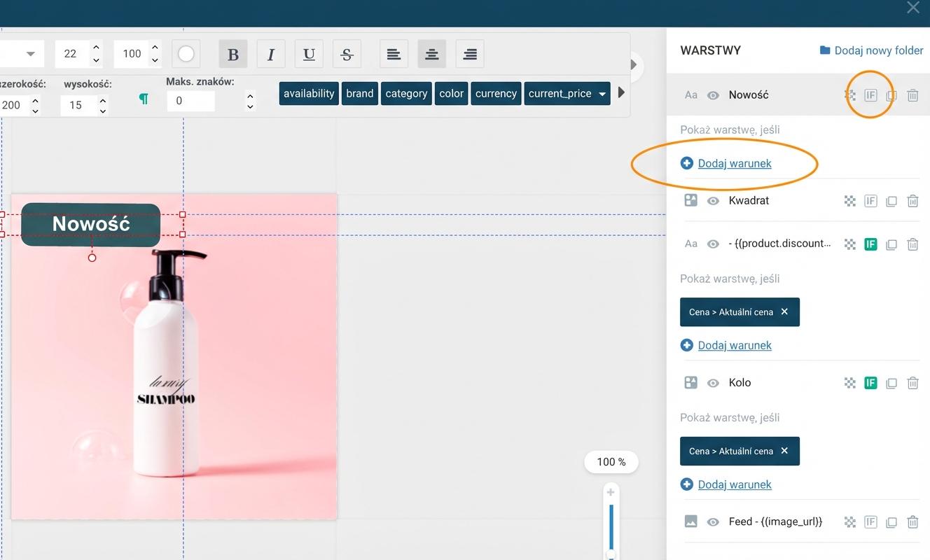The image size is (930, 560).
Task: Toggle bold text formatting
Action: pos(233,54)
